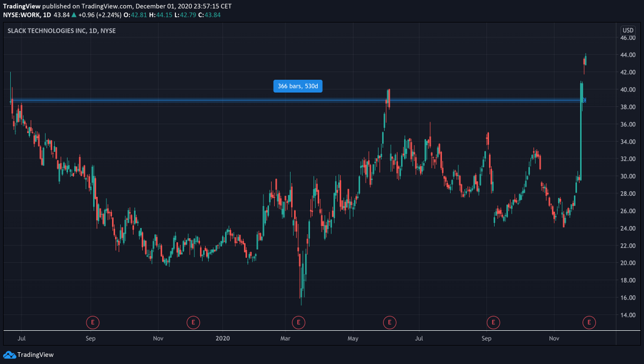Click the 'SLACK TECHNOLOGIES INC, 1D, NYSE' title
This screenshot has height=364, width=644.
click(x=62, y=31)
